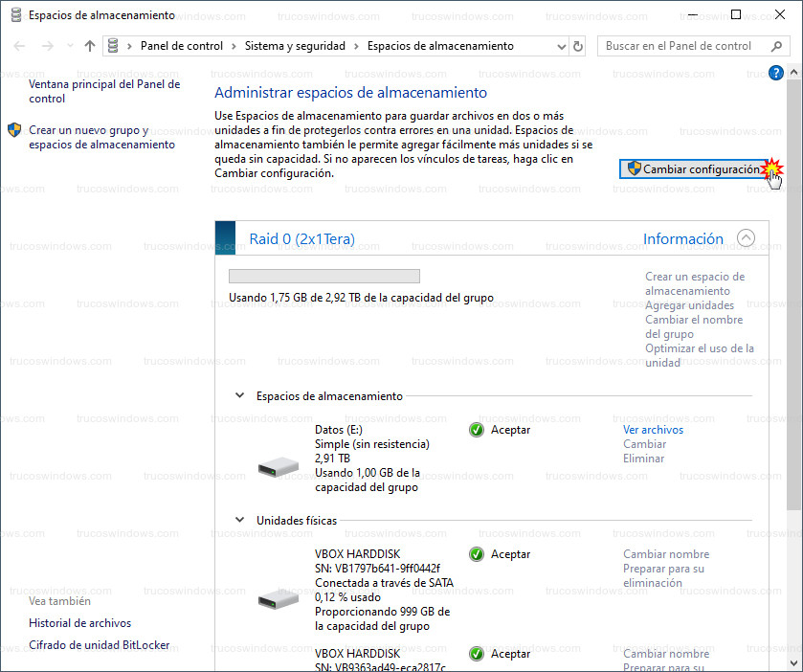Open the address bar history dropdown
803x672 pixels.
pyautogui.click(x=560, y=46)
